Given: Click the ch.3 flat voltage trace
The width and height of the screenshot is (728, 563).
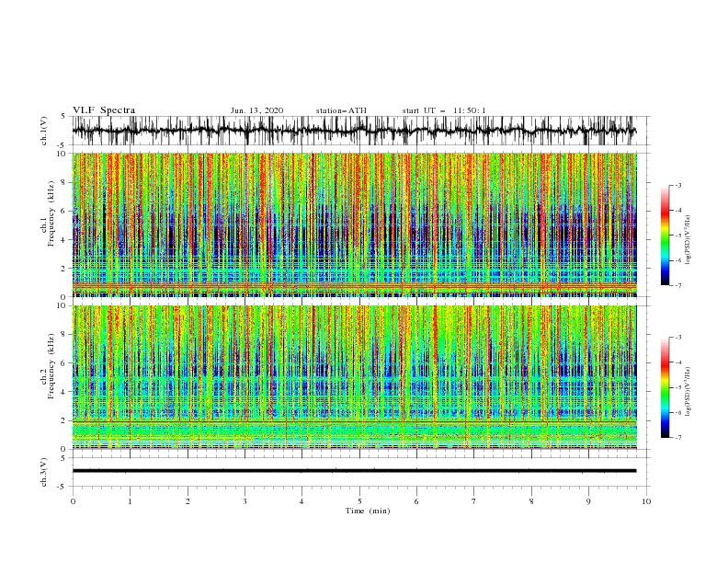Looking at the screenshot, I should tap(354, 471).
